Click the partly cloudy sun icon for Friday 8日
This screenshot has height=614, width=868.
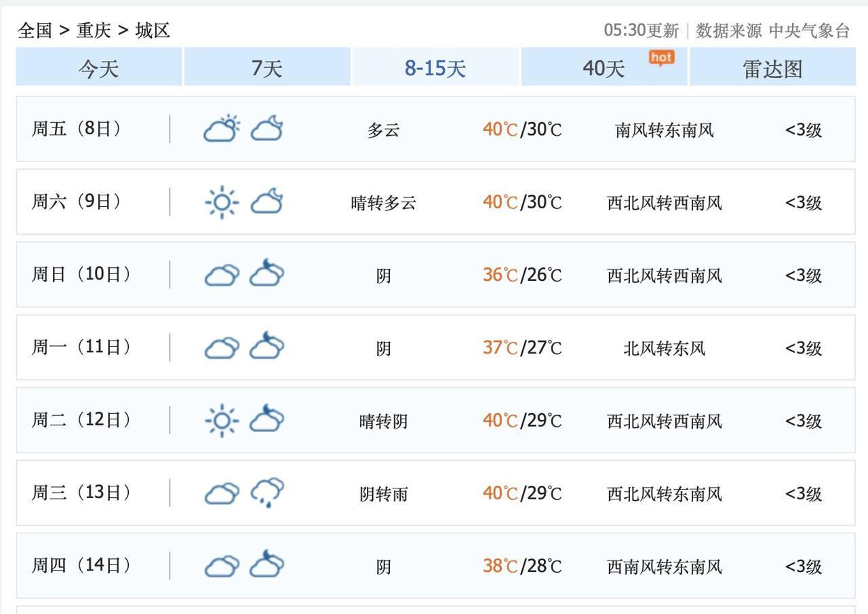click(222, 128)
